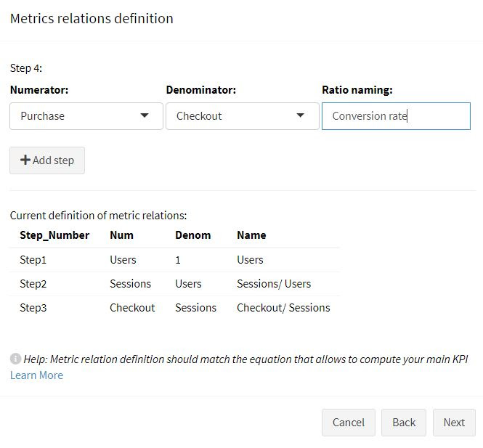Click the Ratio naming input field

[x=396, y=116]
